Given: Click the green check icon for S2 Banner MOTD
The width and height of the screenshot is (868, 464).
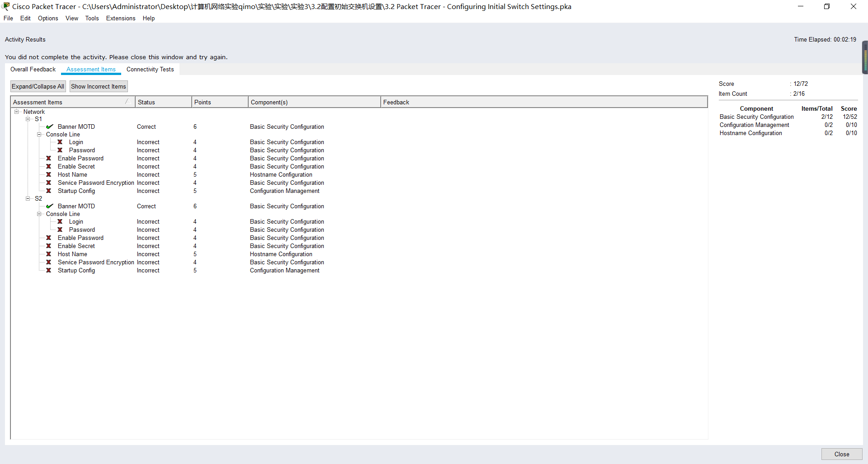Looking at the screenshot, I should click(x=50, y=206).
